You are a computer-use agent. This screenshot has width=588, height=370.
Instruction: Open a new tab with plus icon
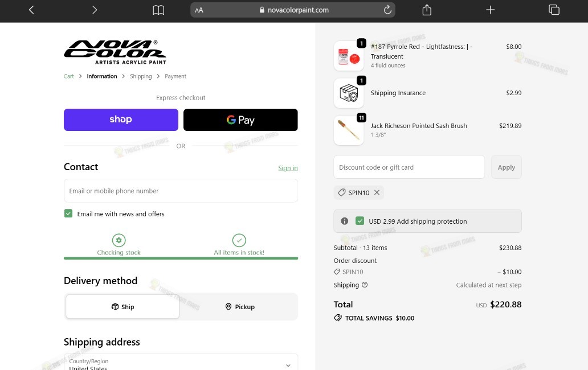tap(490, 10)
